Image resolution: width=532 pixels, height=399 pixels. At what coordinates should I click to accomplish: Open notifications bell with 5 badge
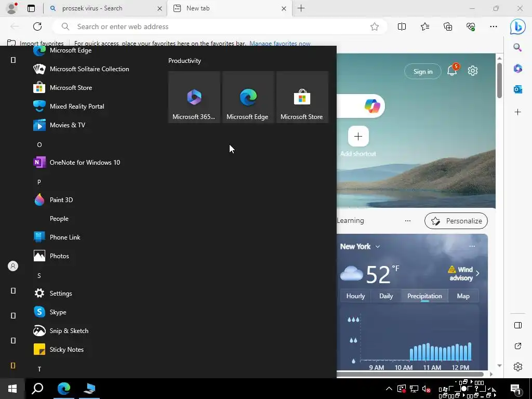(453, 70)
